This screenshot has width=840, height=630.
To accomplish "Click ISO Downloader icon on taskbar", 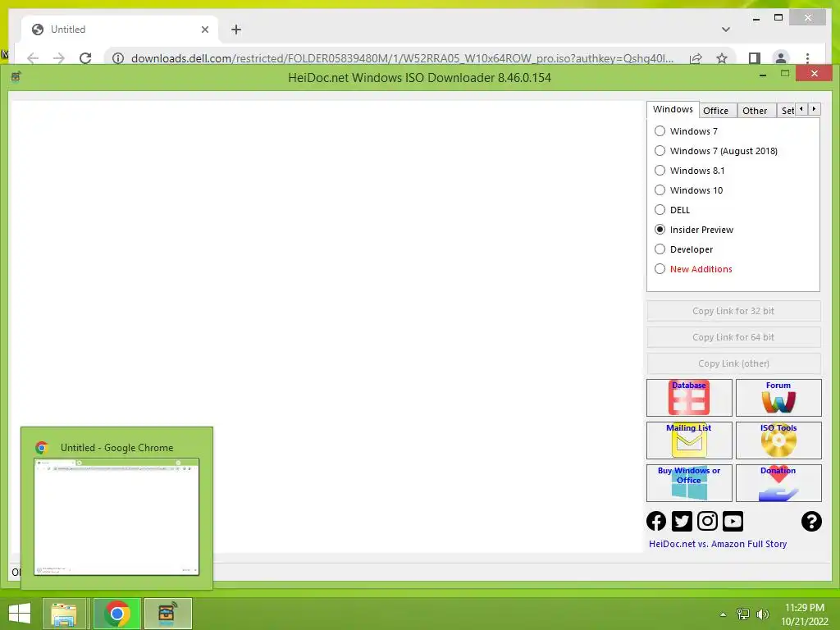I will coord(167,614).
